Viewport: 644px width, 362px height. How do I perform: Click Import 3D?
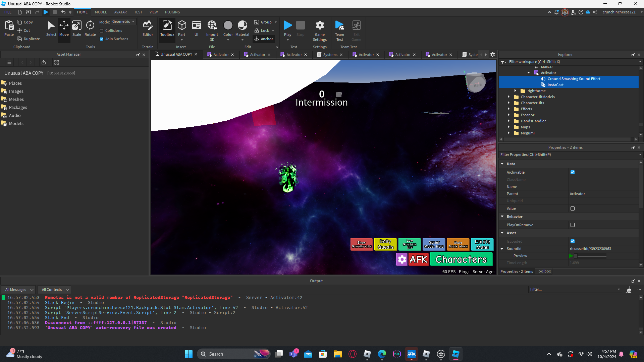coord(212,31)
